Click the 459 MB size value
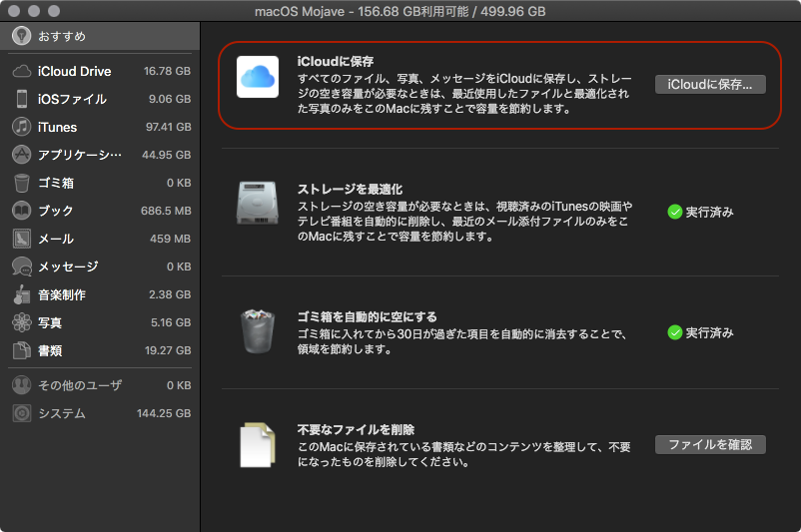Screen dimensions: 801x532 point(170,239)
